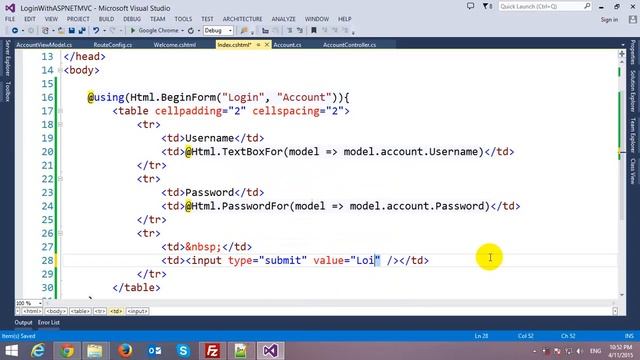Switch to the Account.cs tab

pyautogui.click(x=287, y=45)
